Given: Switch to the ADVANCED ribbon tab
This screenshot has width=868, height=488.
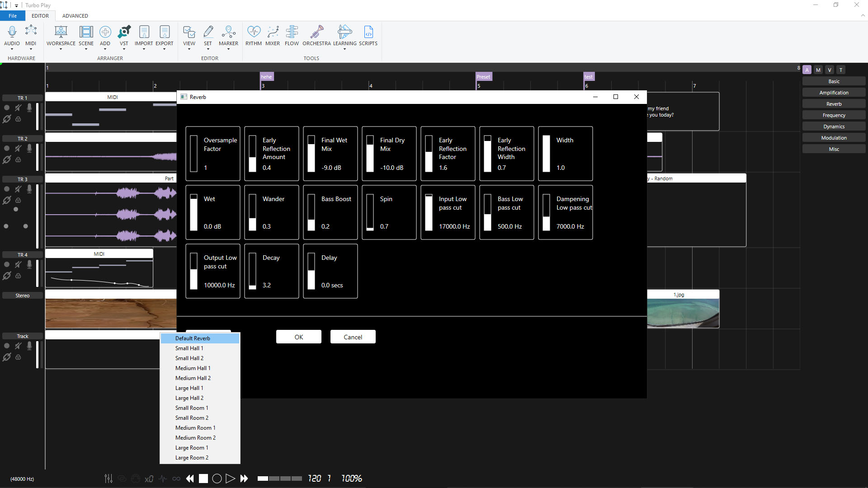Looking at the screenshot, I should pos(75,16).
